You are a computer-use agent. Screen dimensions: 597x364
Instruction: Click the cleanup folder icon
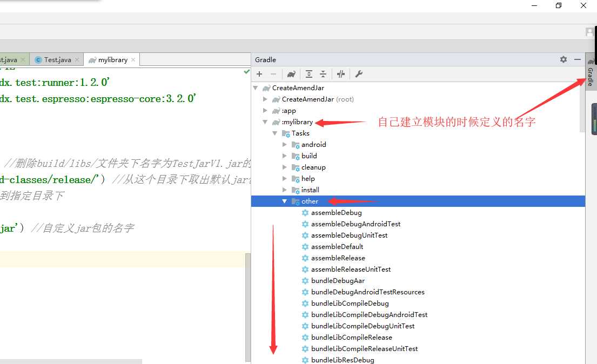pyautogui.click(x=296, y=167)
